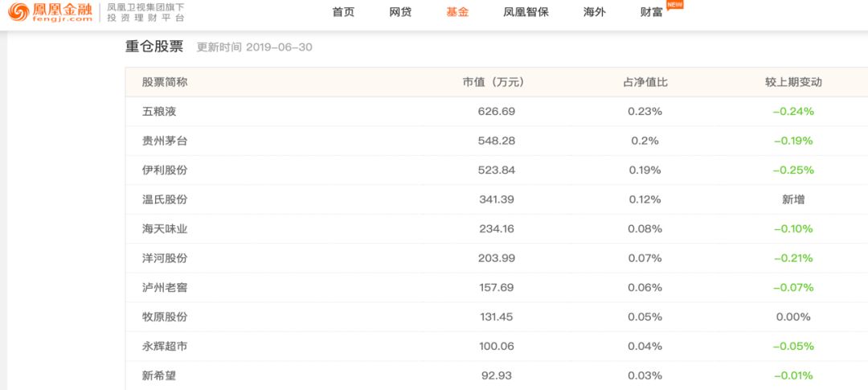
Task: Select the 新希望 stock name
Action: (x=159, y=376)
